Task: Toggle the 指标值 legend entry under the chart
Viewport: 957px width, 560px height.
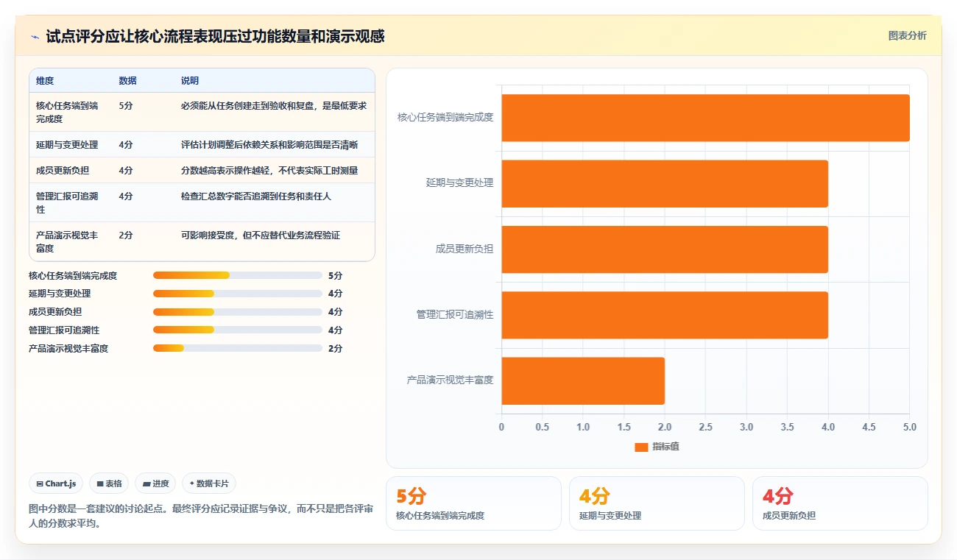Action: click(657, 447)
